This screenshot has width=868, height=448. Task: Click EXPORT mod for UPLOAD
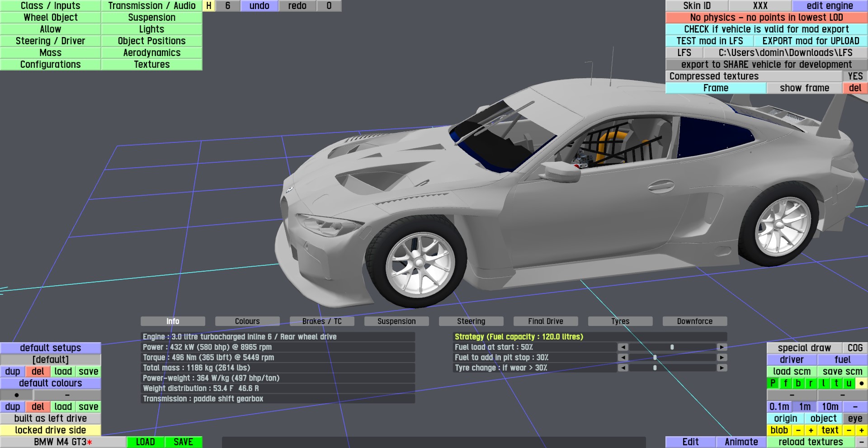pos(811,41)
